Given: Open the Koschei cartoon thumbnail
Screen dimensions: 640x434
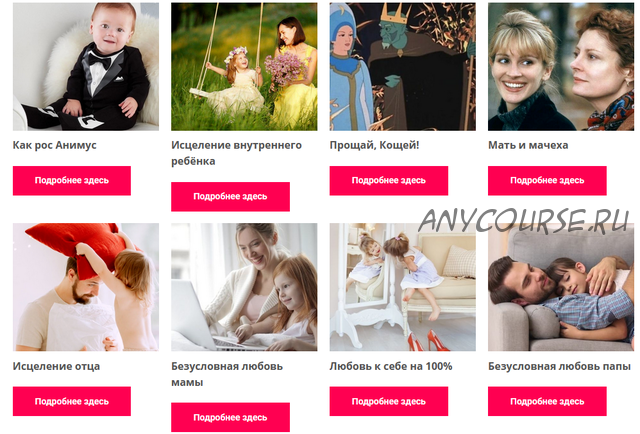Looking at the screenshot, I should (402, 67).
